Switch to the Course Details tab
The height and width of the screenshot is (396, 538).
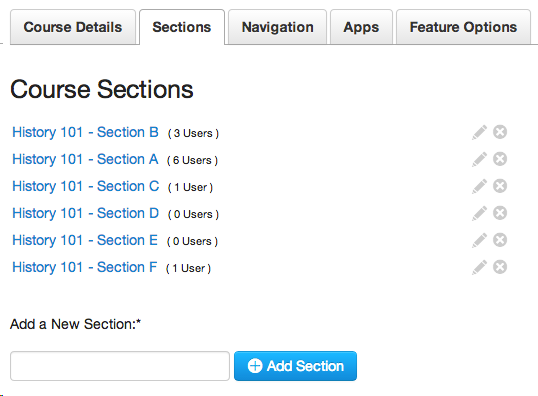73,27
